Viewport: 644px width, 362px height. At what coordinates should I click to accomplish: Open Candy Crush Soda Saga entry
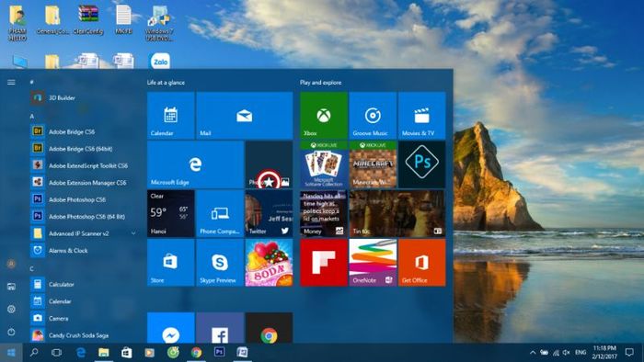84,335
